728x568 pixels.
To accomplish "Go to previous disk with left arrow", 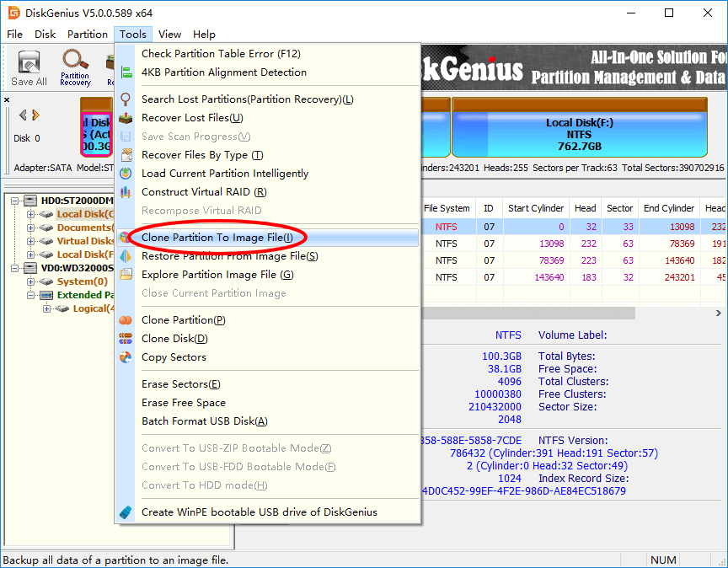I will click(22, 115).
